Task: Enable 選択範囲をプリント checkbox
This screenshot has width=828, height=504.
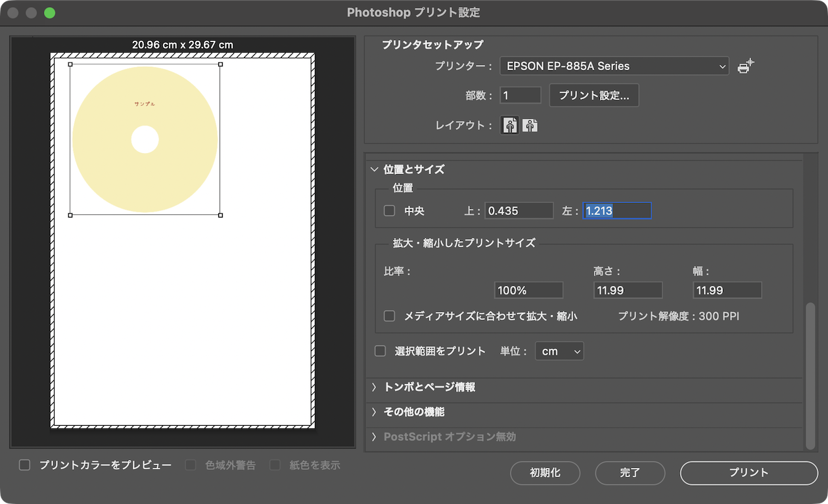Action: pyautogui.click(x=380, y=351)
